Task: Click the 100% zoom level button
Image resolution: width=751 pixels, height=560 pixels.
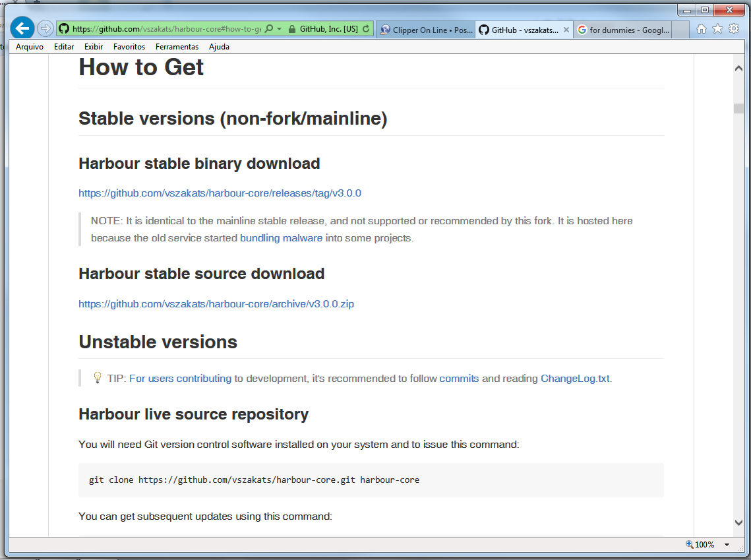Action: pyautogui.click(x=700, y=545)
